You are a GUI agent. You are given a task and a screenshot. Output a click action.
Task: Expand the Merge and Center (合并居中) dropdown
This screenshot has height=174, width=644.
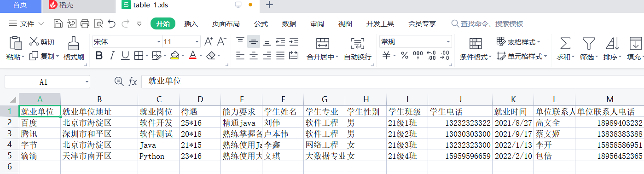click(x=337, y=57)
